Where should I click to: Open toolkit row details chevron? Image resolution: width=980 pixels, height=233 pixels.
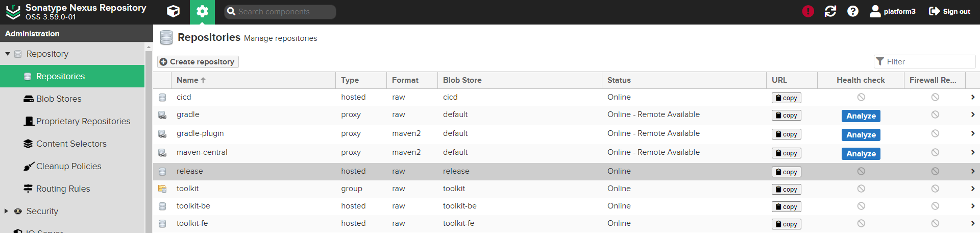pyautogui.click(x=972, y=189)
